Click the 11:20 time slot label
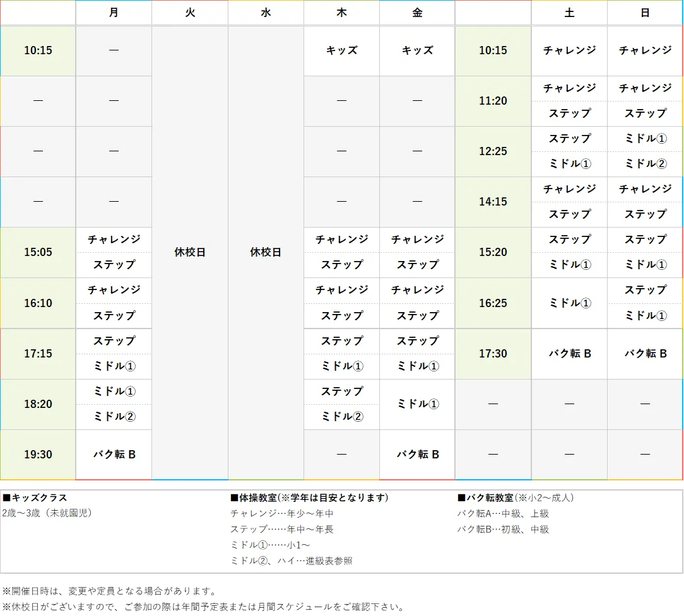Viewport: 684px width, 616px height. [x=492, y=101]
